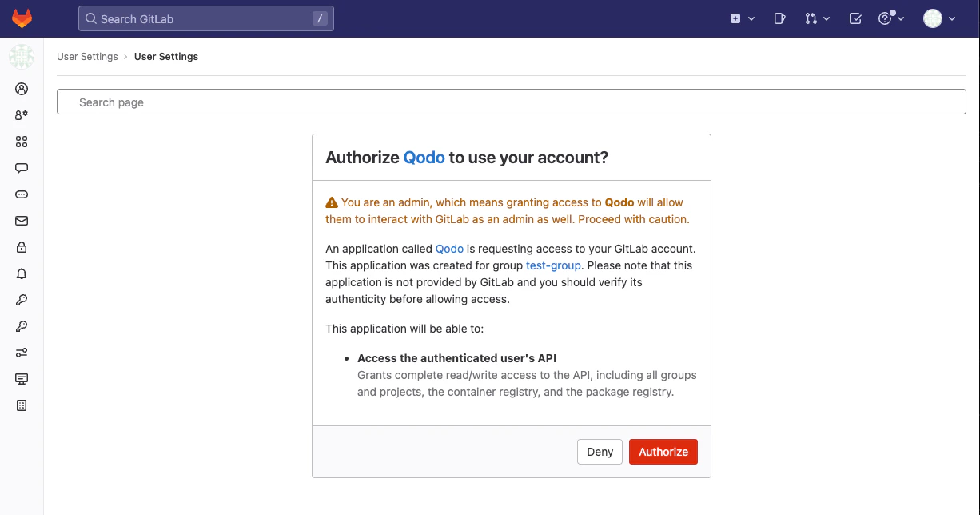Open the Create new plus dropdown
The height and width of the screenshot is (515, 980).
coord(742,18)
